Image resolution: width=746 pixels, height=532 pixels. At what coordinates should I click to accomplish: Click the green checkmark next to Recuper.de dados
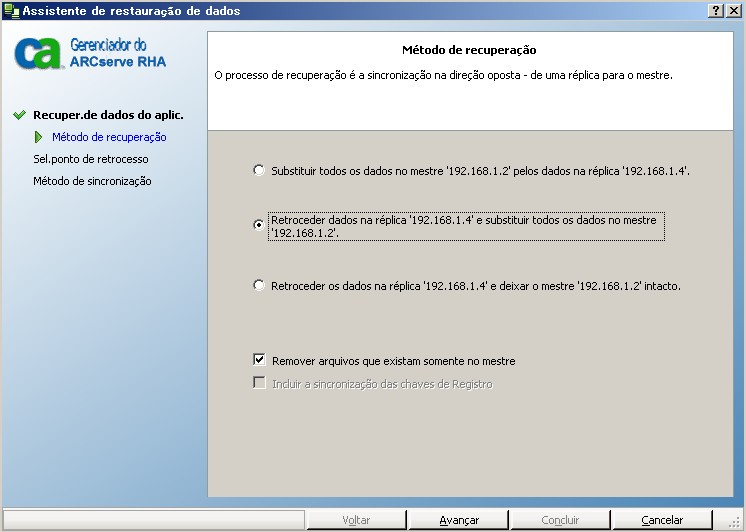[x=20, y=115]
